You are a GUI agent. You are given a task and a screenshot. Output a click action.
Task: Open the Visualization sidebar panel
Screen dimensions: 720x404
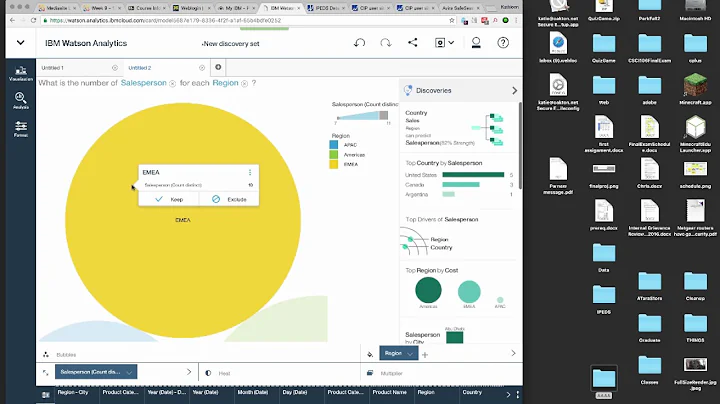pos(21,73)
